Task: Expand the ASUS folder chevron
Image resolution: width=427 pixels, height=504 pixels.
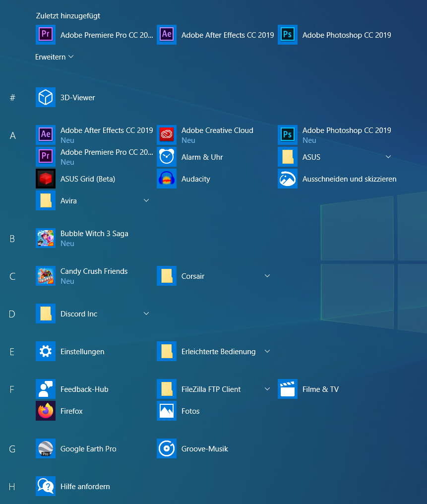Action: [388, 157]
